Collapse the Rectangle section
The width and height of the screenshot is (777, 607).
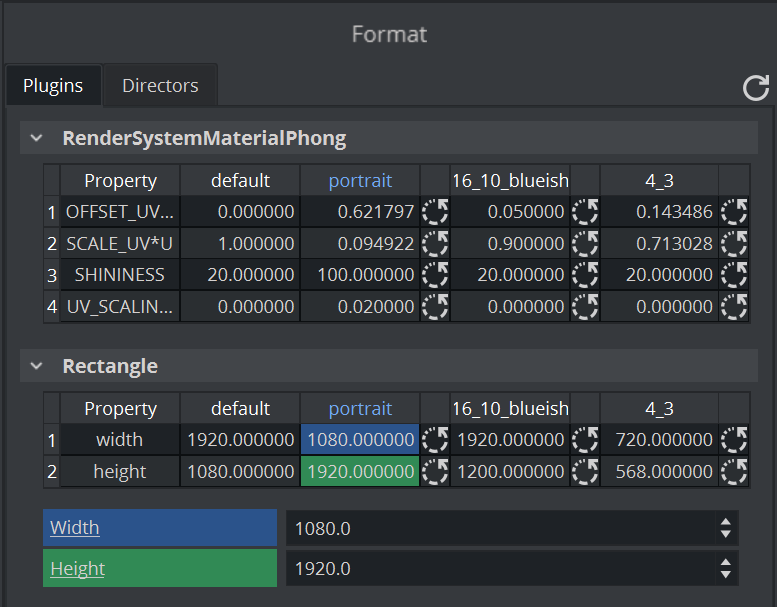[x=37, y=367]
